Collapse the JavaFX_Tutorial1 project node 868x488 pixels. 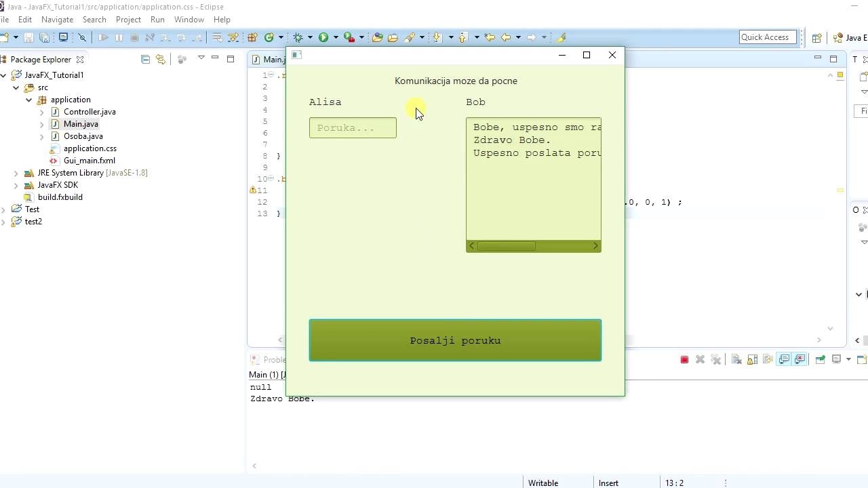click(x=4, y=75)
